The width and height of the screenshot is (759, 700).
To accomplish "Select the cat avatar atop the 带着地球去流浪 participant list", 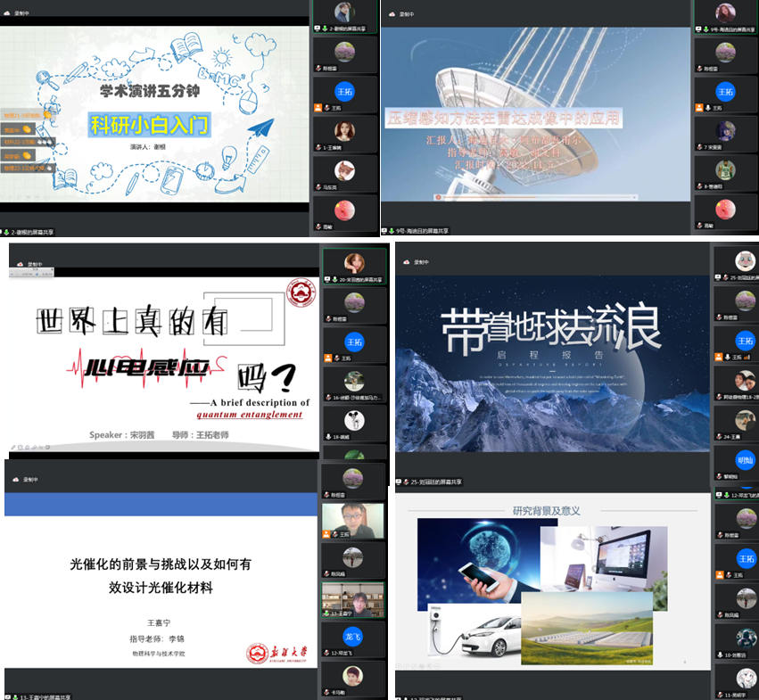I will (745, 261).
